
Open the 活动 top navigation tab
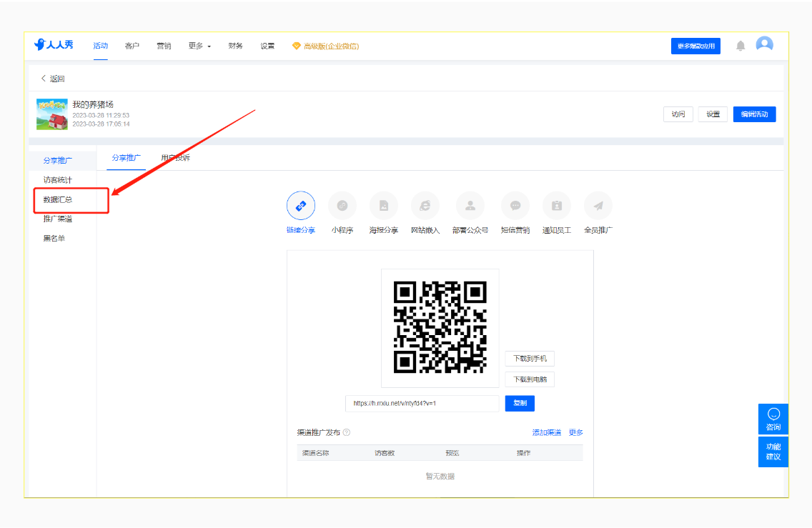(x=101, y=46)
